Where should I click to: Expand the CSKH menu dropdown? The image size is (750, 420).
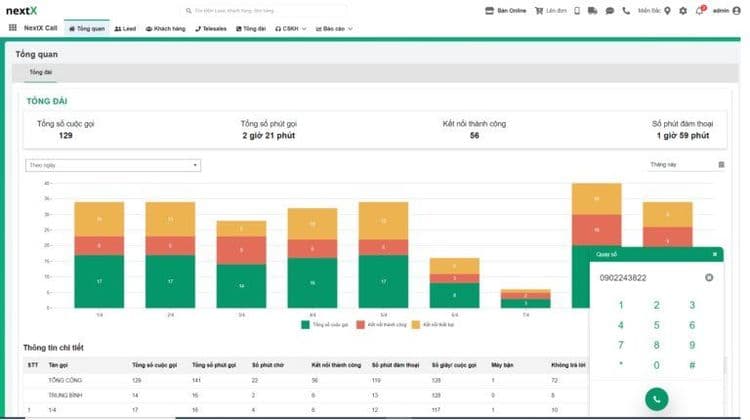(290, 29)
